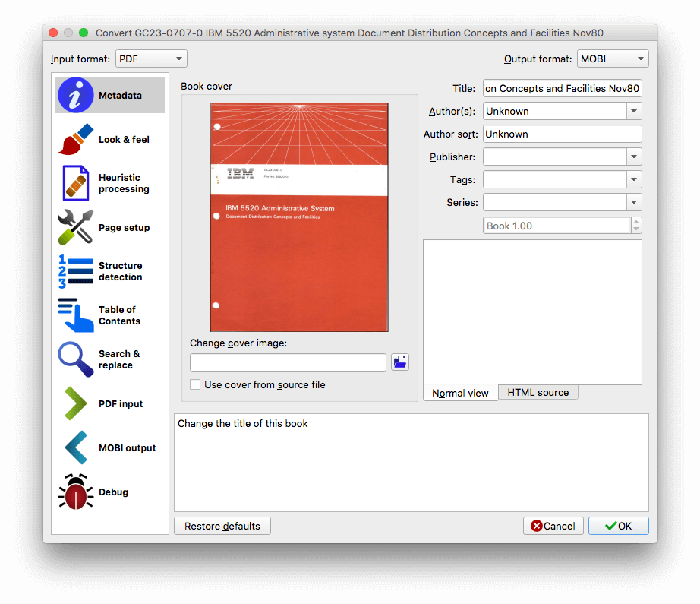700x604 pixels.
Task: Expand the Author(s) dropdown arrow
Action: click(634, 111)
